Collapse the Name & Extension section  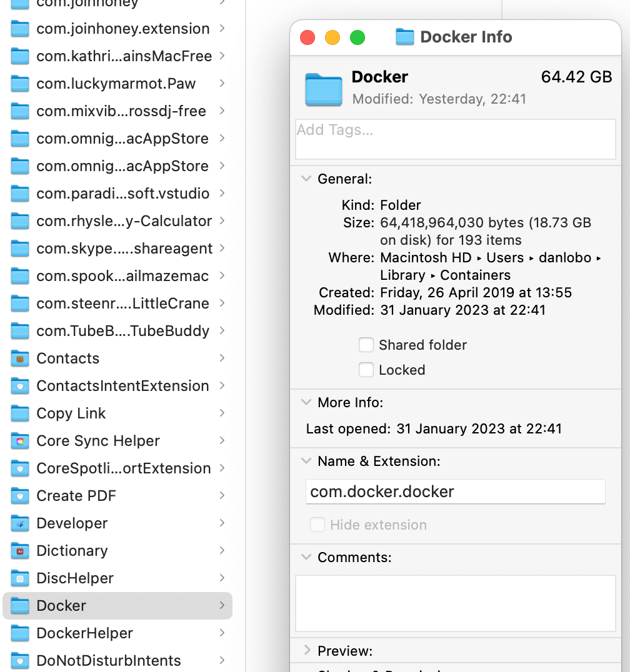coord(306,461)
